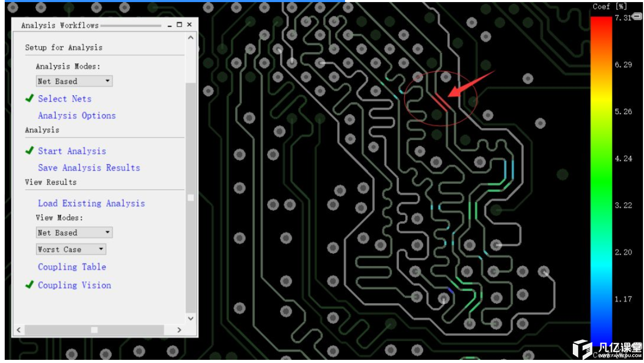Click the horizontal scrollbar right arrow

click(179, 330)
